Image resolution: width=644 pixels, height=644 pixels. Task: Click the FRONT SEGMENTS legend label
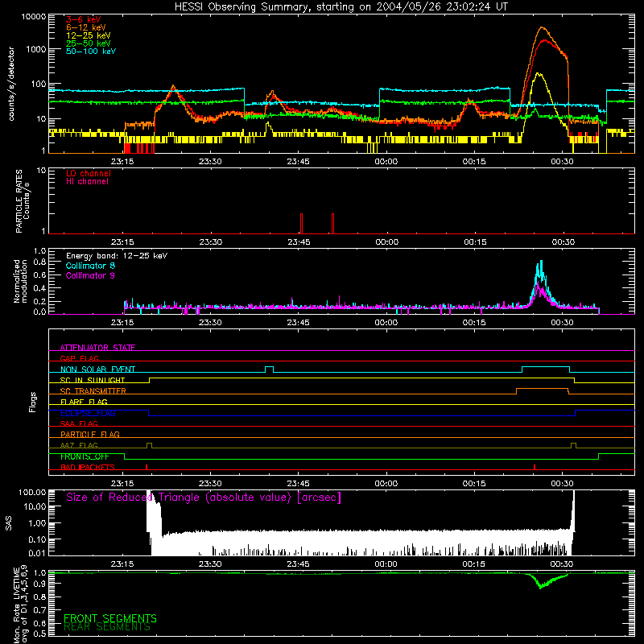110,618
